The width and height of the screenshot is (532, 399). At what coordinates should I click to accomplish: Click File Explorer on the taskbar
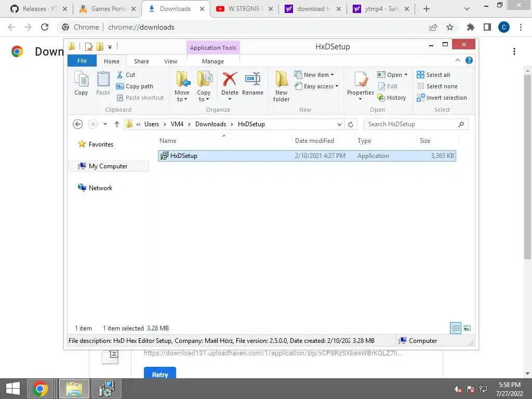click(74, 389)
